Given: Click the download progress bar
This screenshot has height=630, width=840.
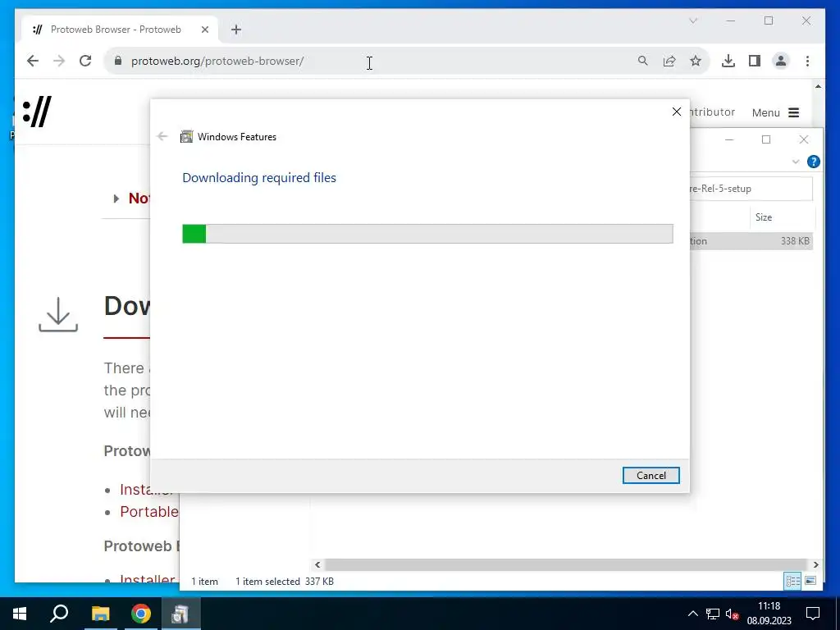Looking at the screenshot, I should [427, 234].
